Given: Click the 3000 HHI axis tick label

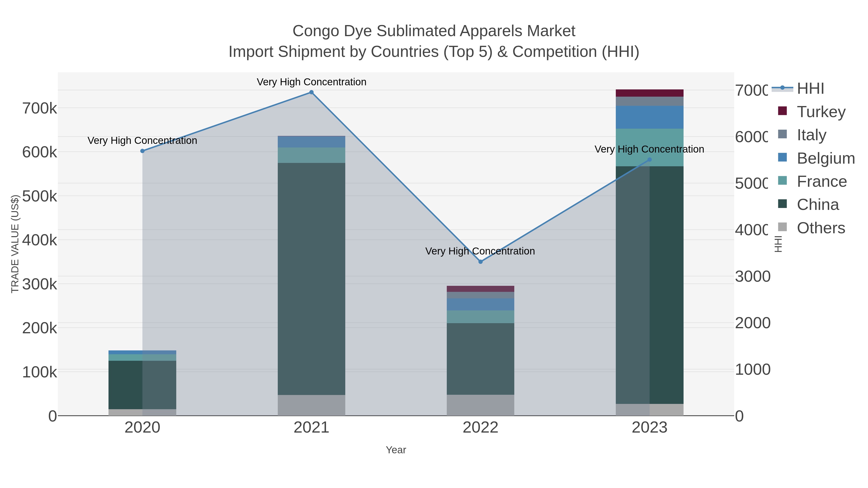Looking at the screenshot, I should click(x=753, y=276).
